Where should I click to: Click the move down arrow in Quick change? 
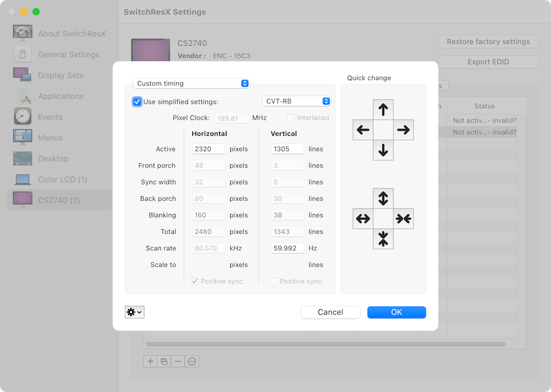[x=383, y=150]
